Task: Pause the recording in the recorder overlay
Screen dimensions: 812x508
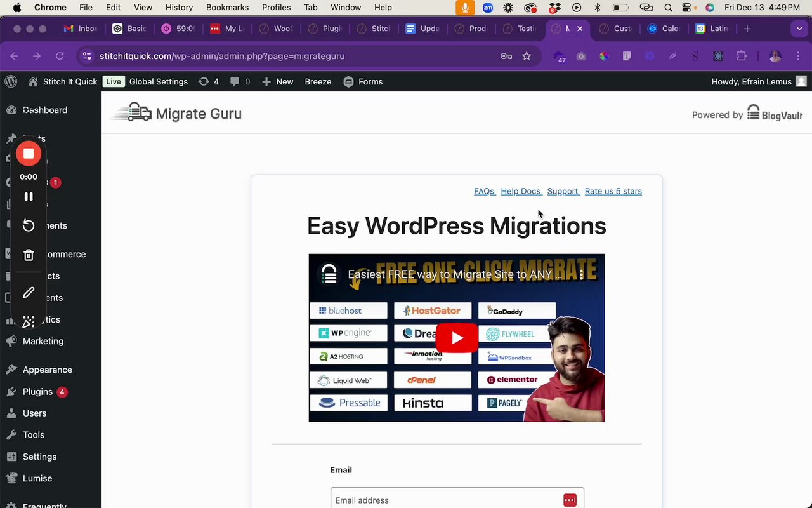Action: [29, 197]
